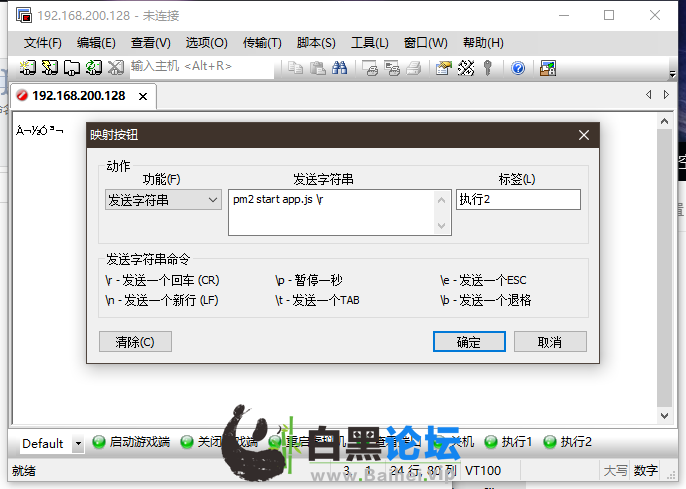This screenshot has width=686, height=489.
Task: Expand the 功能(F) function dropdown
Action: click(x=163, y=200)
